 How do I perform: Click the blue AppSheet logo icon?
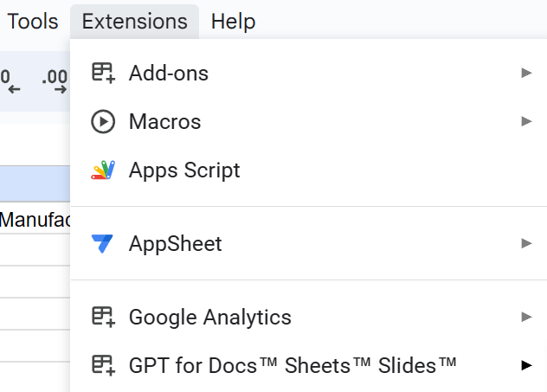pos(103,244)
